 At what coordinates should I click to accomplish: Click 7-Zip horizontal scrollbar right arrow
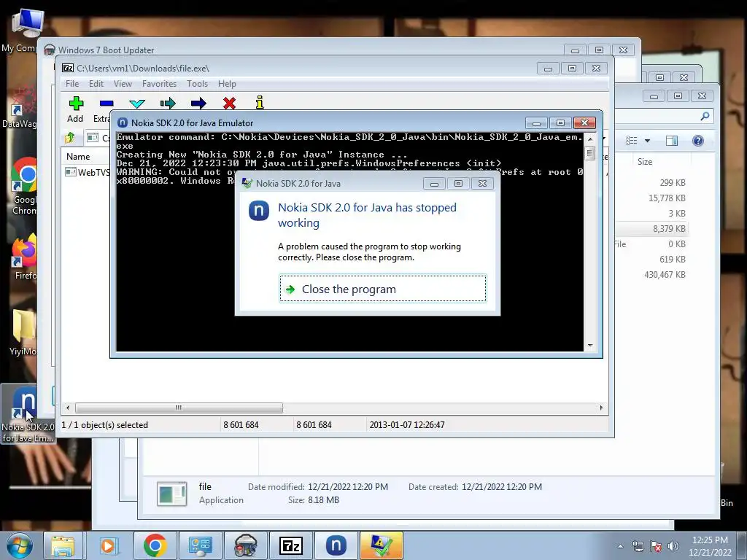[x=601, y=408]
